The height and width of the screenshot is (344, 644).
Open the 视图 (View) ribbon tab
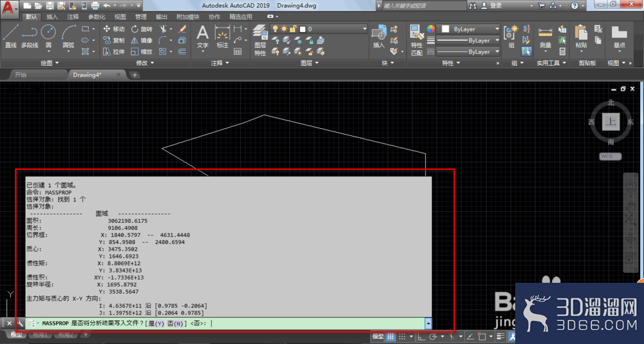coord(120,17)
